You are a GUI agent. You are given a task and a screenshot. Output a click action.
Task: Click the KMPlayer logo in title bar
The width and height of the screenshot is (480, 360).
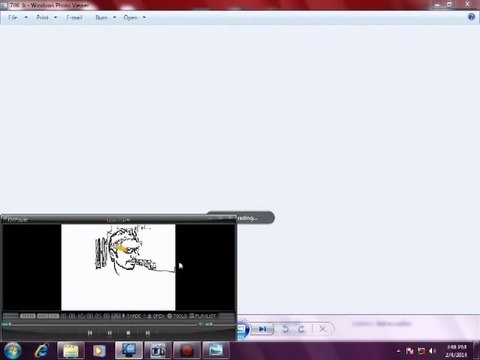tap(15, 219)
